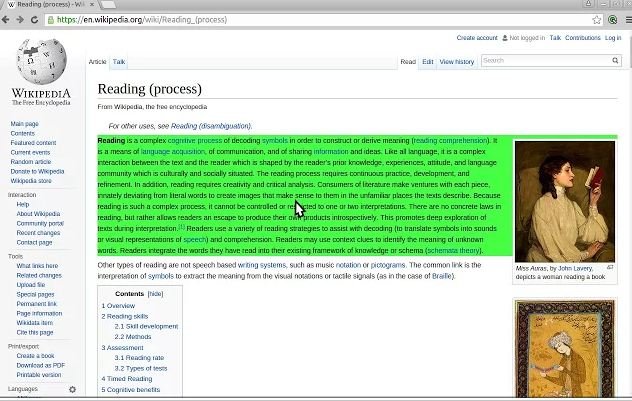Click Create account link
The height and width of the screenshot is (401, 632).
[x=477, y=38]
